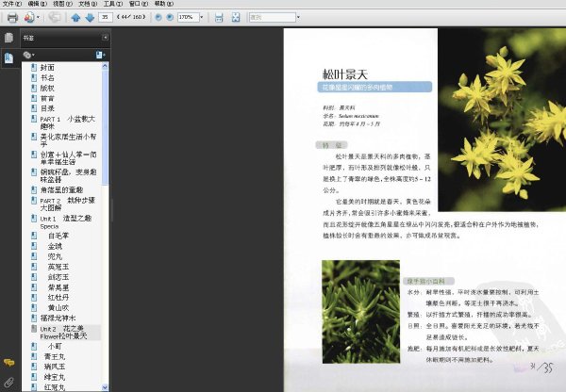Screen dimensions: 566x392
Task: Collapse the bookmarks panel arrow button
Action: click(105, 37)
